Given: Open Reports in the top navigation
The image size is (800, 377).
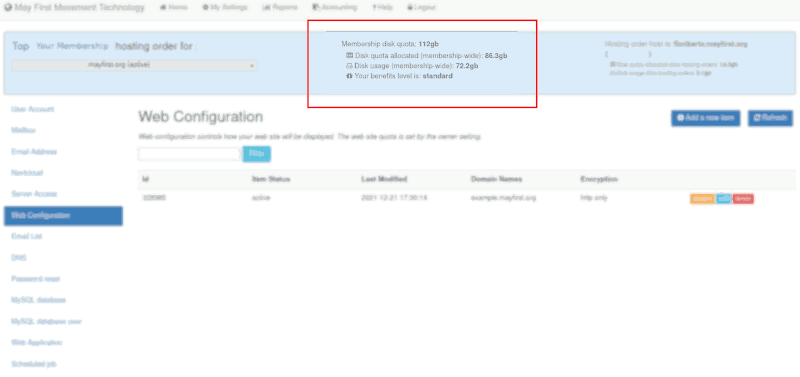Looking at the screenshot, I should 280,8.
